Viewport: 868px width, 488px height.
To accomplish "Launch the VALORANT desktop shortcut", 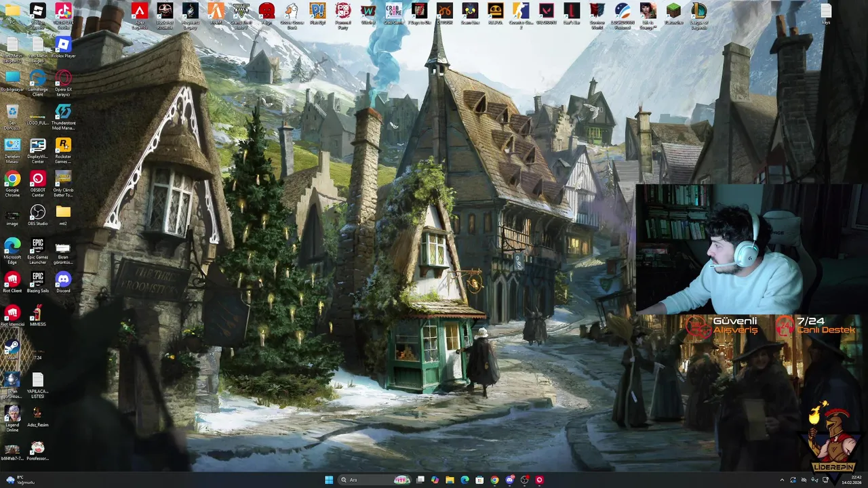I will pos(546,12).
